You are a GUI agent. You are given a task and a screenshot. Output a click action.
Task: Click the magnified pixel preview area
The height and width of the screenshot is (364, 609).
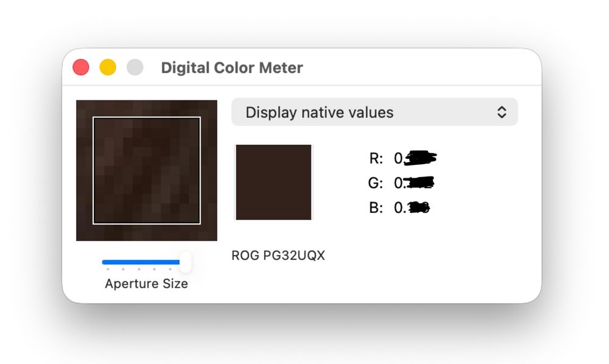[x=146, y=170]
